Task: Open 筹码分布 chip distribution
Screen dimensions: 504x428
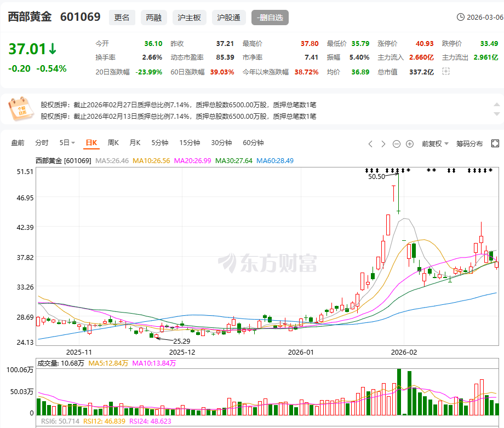Action: click(469, 144)
